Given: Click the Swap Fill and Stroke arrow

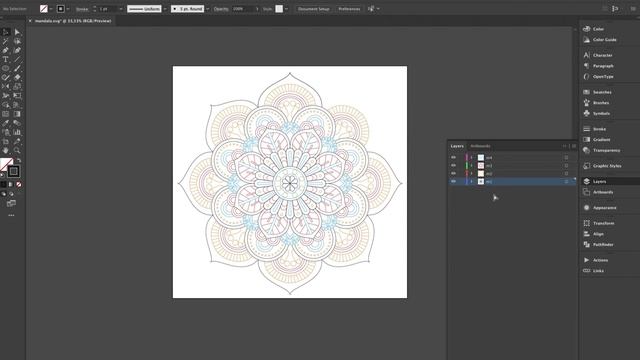Looking at the screenshot, I should (x=19, y=160).
